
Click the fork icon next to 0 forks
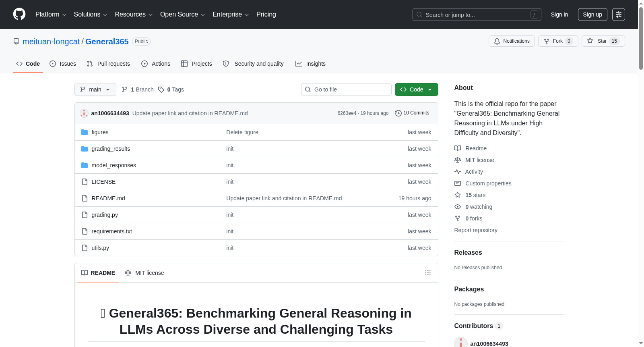[458, 218]
